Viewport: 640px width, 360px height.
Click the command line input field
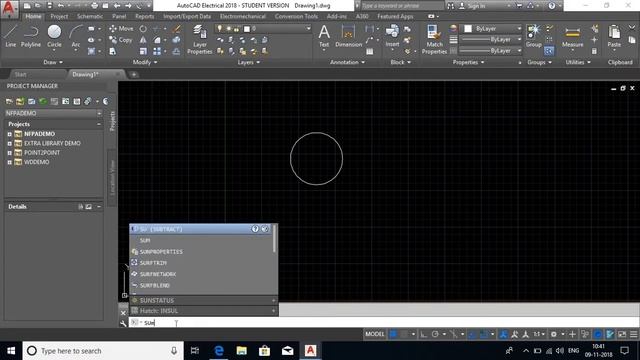point(384,323)
